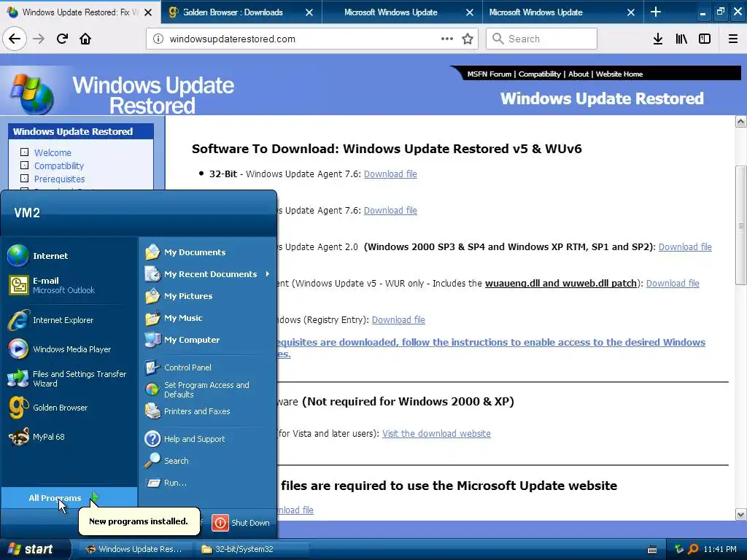Open the browser Downloads arrow panel
Image resolution: width=747 pixels, height=560 pixels.
[657, 39]
